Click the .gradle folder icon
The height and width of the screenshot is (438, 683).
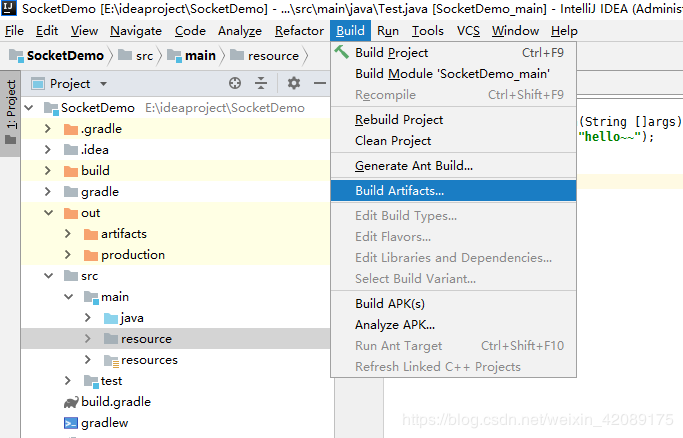(71, 129)
